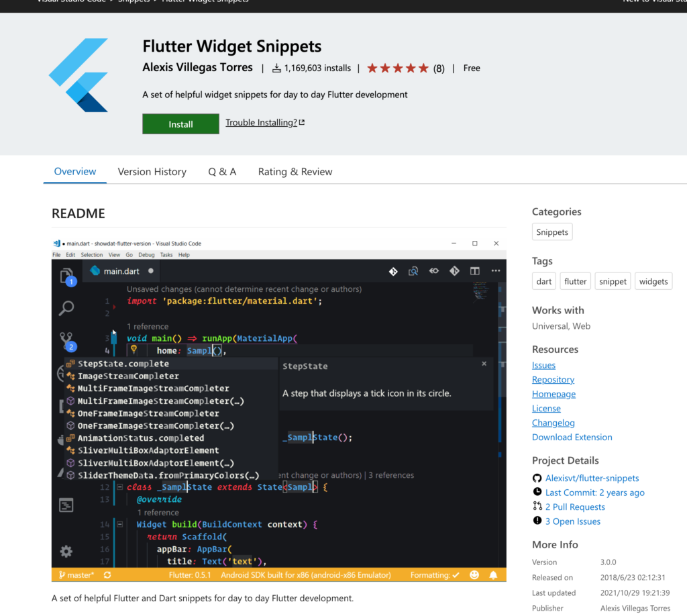687x616 pixels.
Task: Open the Q & A tab
Action: (x=222, y=172)
